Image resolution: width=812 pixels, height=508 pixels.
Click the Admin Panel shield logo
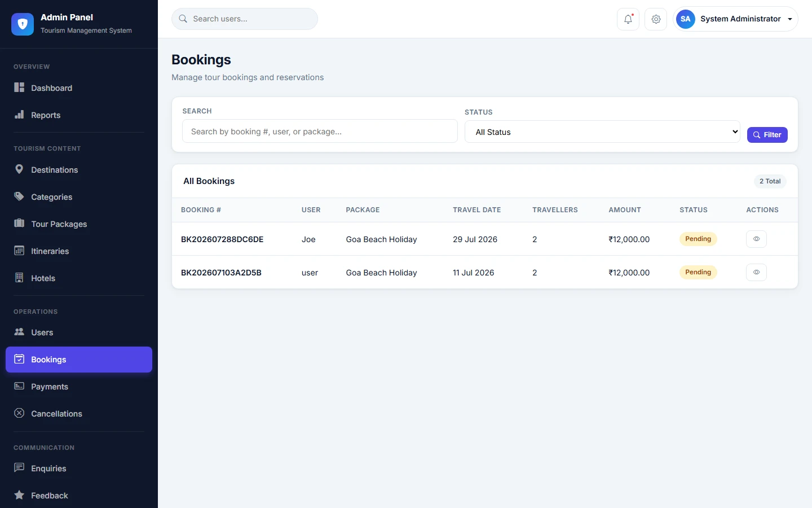(23, 24)
